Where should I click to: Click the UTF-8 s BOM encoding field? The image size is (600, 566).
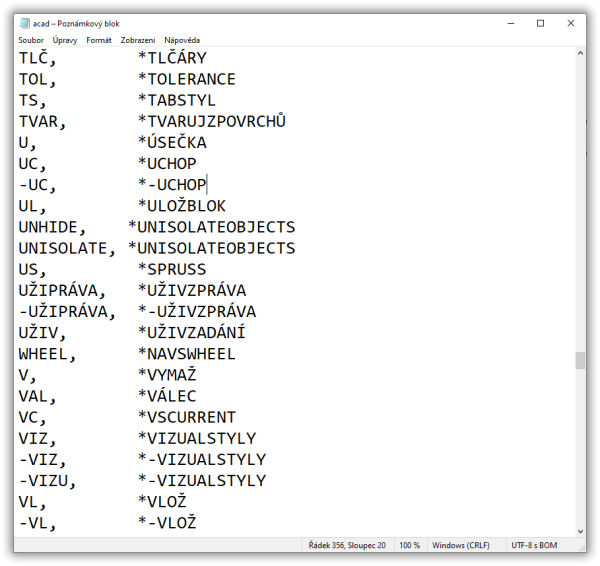[540, 545]
